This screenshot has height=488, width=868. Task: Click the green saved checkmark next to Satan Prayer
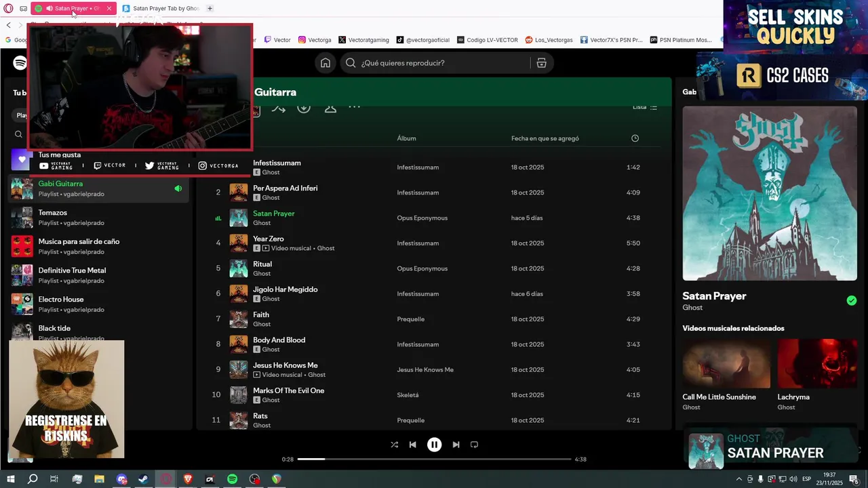point(852,300)
